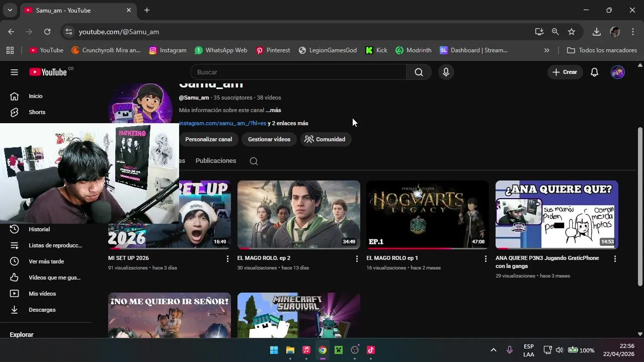Expand hidden bookmarks chevron
Viewport: 644px width, 362px height.
(547, 50)
